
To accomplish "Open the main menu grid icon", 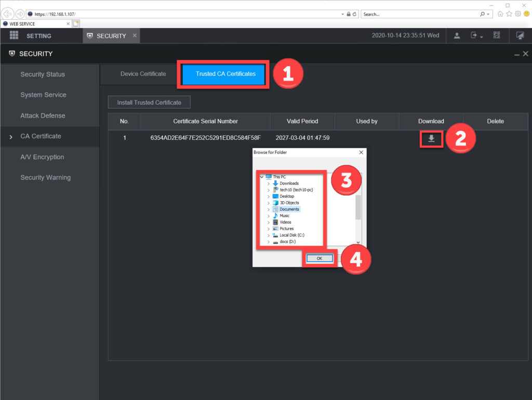I will pyautogui.click(x=14, y=35).
